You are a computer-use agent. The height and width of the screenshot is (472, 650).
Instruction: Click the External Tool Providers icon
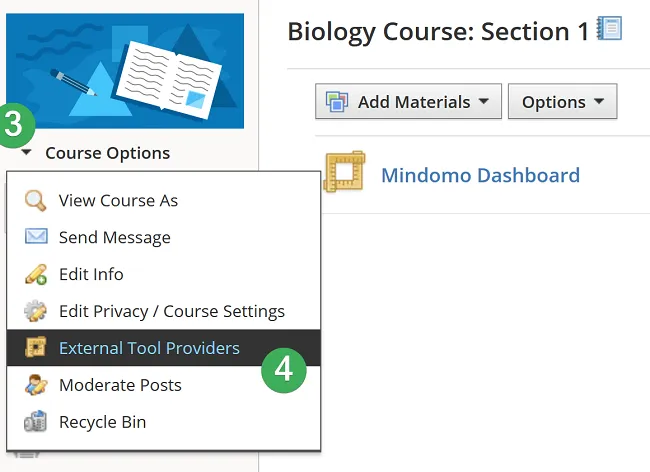(x=36, y=348)
